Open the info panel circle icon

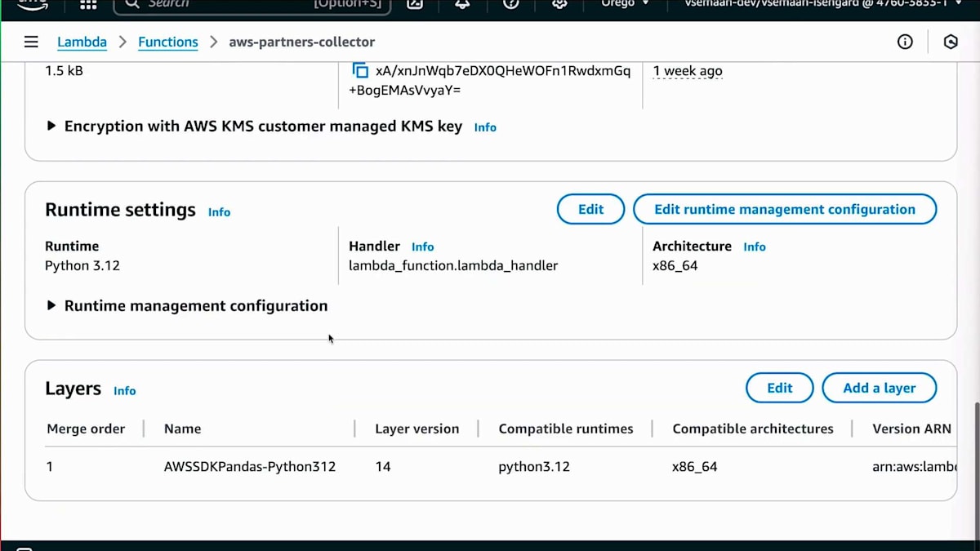(x=905, y=42)
